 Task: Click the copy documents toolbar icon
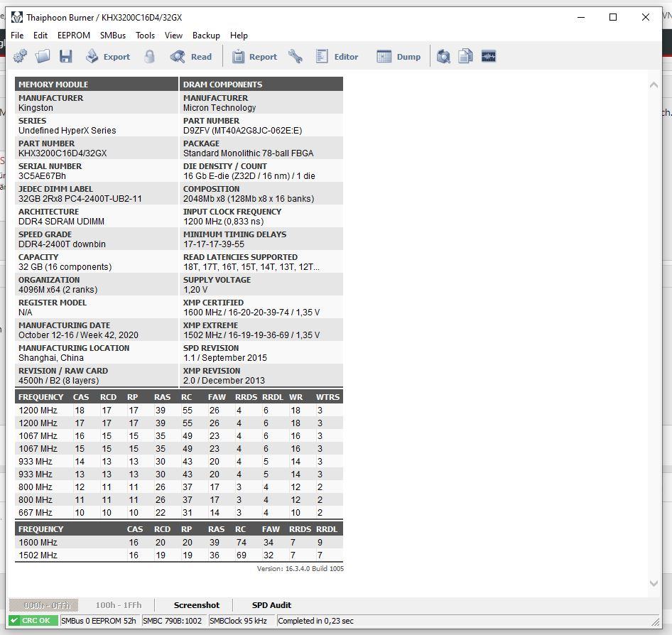point(465,56)
